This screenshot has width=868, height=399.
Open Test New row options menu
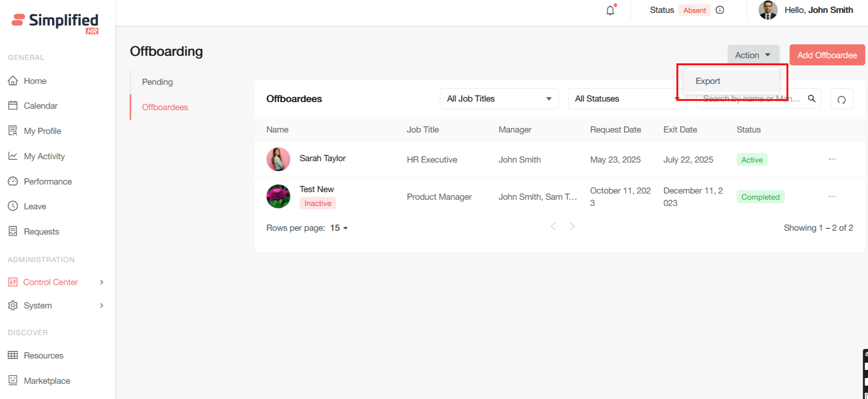(832, 196)
